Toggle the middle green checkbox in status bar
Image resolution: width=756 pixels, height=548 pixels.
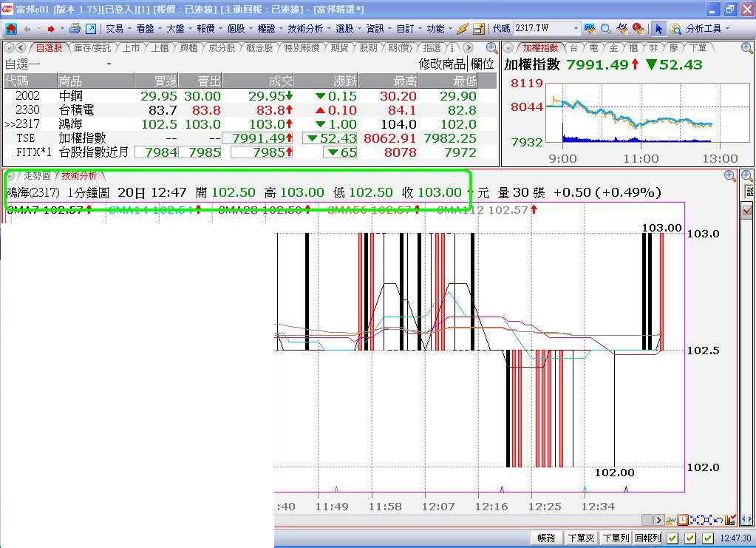pos(690,538)
